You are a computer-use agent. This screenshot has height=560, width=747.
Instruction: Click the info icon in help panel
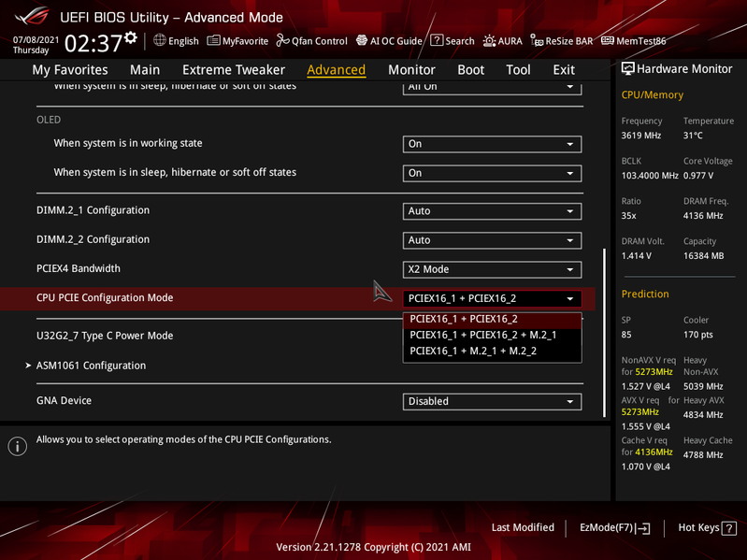[x=18, y=446]
